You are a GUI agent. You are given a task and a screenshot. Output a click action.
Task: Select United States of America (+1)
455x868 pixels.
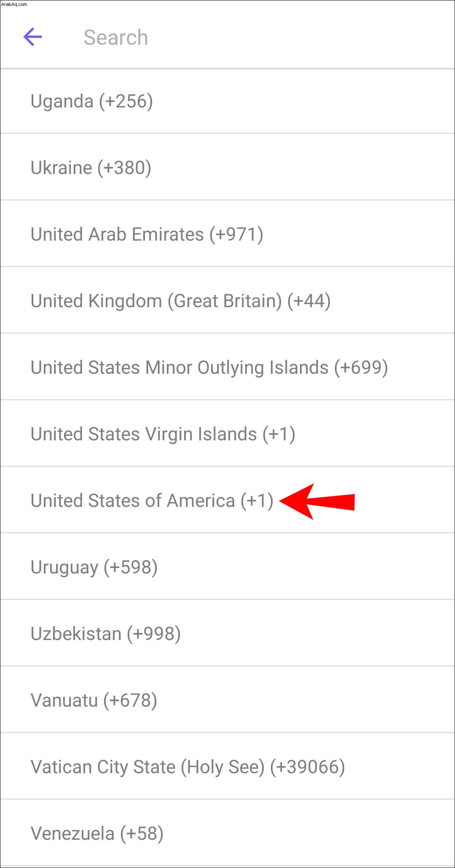tap(227, 500)
